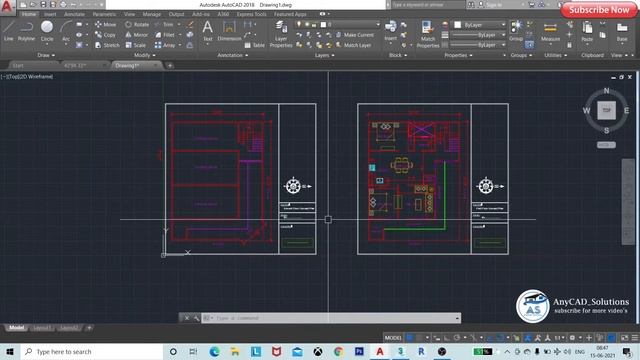Select the Dimension tool

point(229,31)
